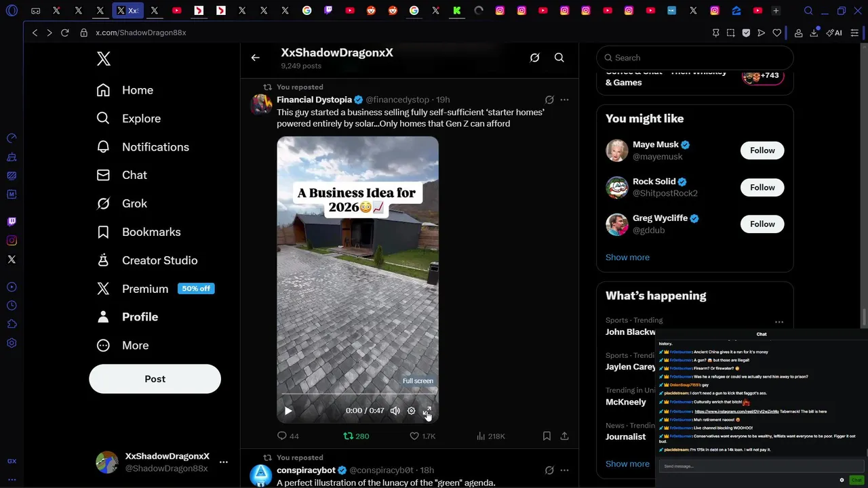Click Grok explain icon on Financial Dystopia post
868x488 pixels.
549,100
